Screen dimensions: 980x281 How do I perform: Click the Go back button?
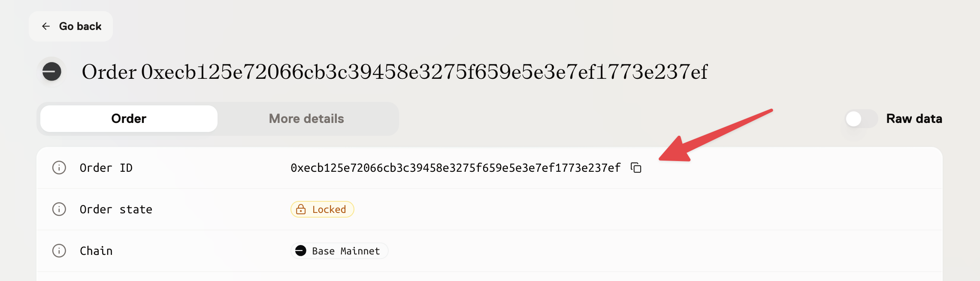[71, 27]
